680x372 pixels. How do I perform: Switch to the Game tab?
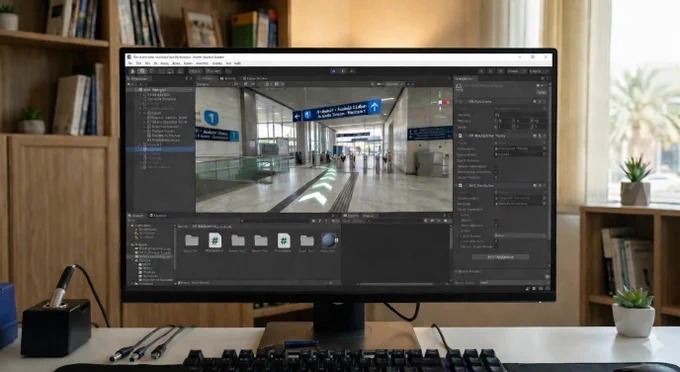click(228, 78)
